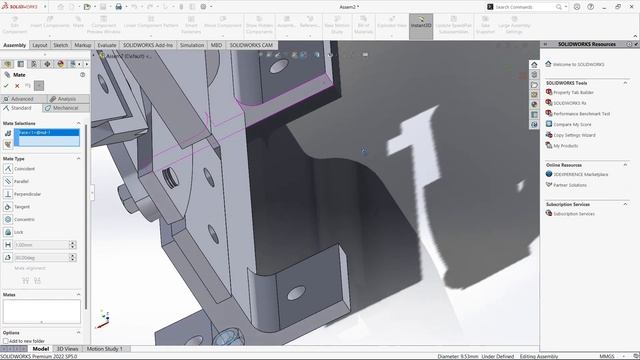Select the Tangent mate type
This screenshot has height=360, width=640.
tap(8, 207)
